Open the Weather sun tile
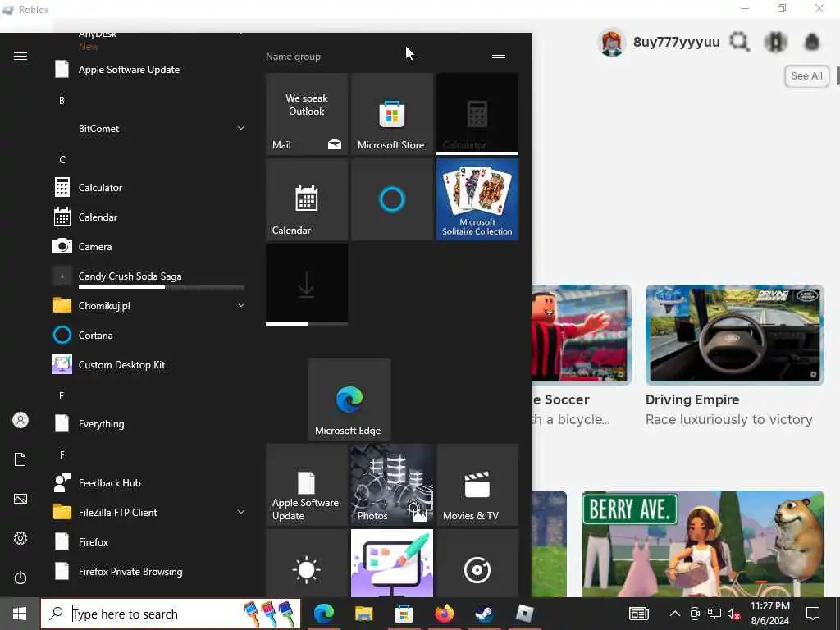This screenshot has height=630, width=840. tap(307, 563)
